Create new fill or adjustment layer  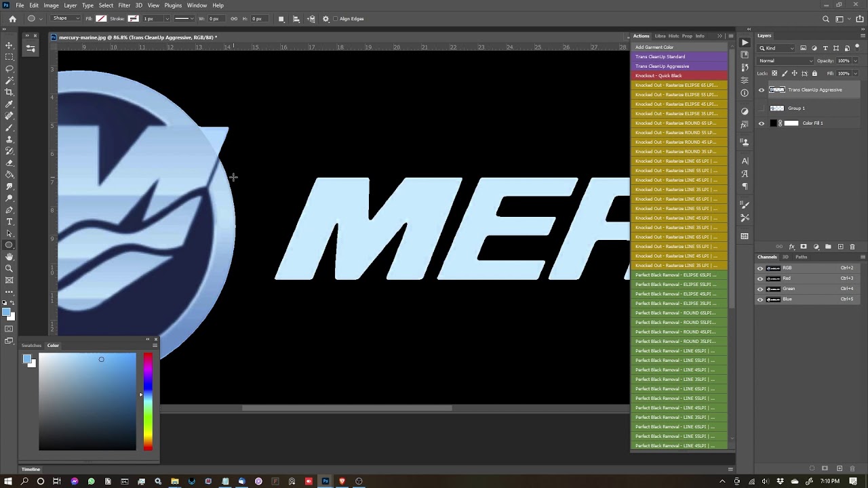816,247
